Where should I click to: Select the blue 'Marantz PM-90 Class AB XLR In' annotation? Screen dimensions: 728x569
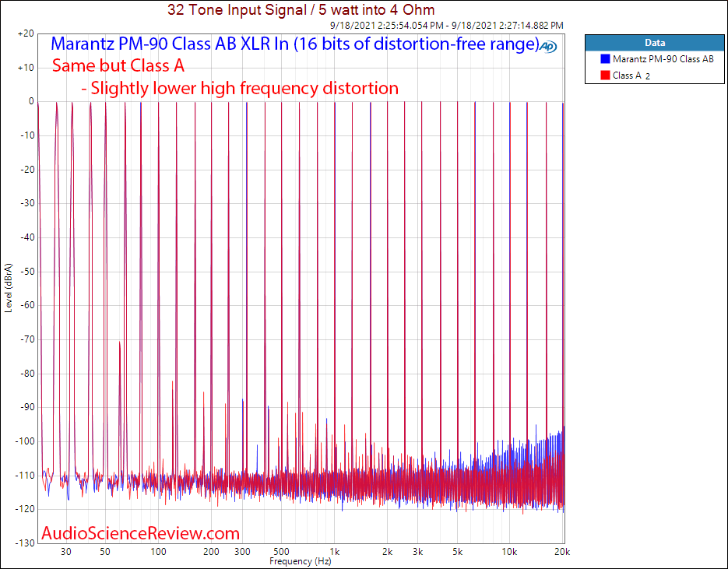click(x=295, y=44)
